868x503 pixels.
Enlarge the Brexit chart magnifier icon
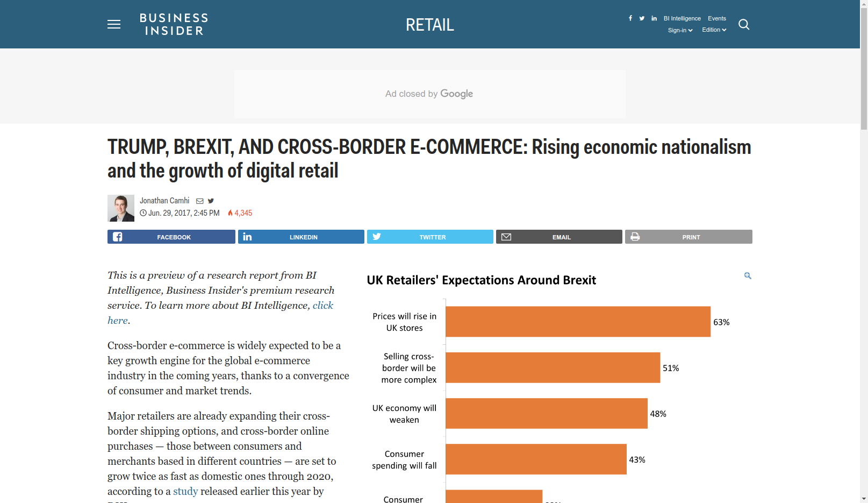pyautogui.click(x=748, y=275)
